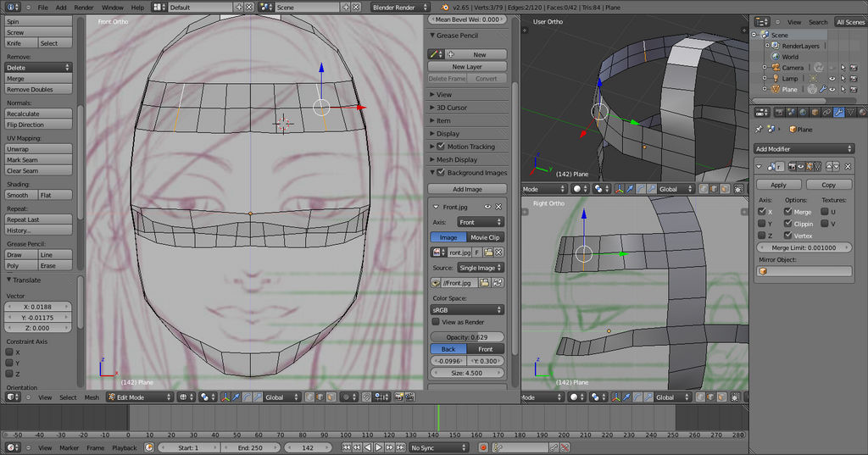868x455 pixels.
Task: Open the Add Modifier dropdown
Action: click(804, 149)
